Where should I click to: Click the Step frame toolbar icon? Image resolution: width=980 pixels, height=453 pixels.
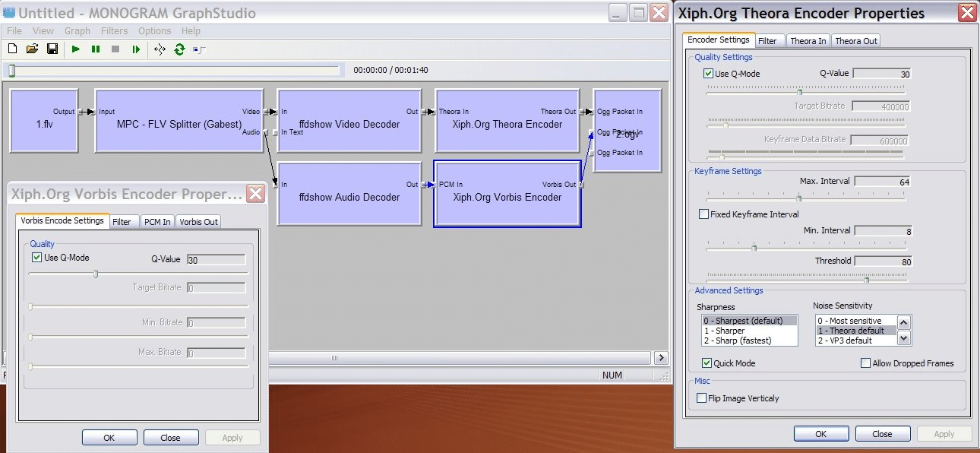(x=136, y=49)
